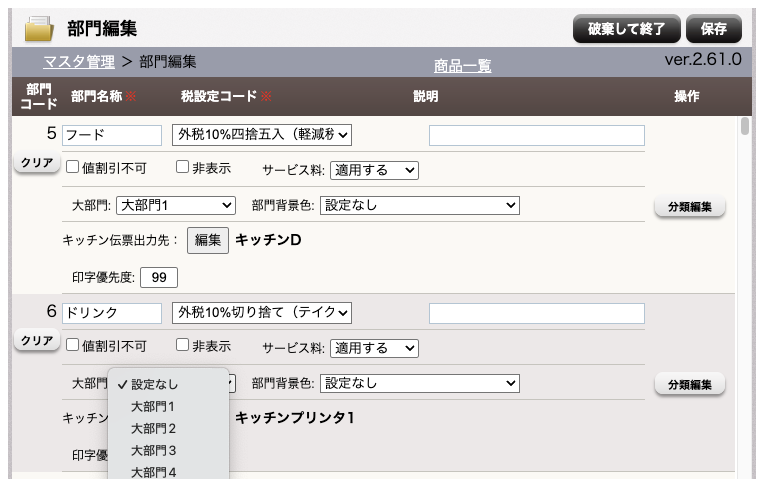Click the folder icon beside 部門編集 title
The image size is (762, 479).
point(39,28)
